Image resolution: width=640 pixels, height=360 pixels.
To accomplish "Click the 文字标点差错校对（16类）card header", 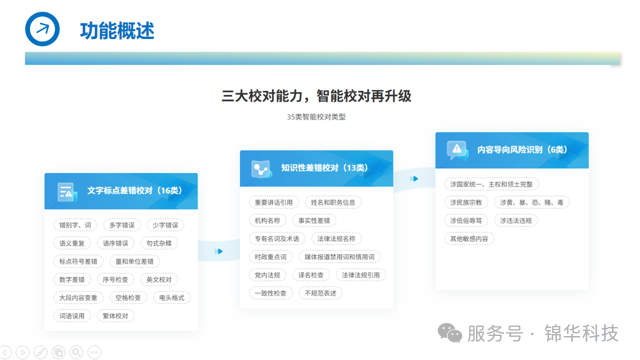I will pos(121,191).
